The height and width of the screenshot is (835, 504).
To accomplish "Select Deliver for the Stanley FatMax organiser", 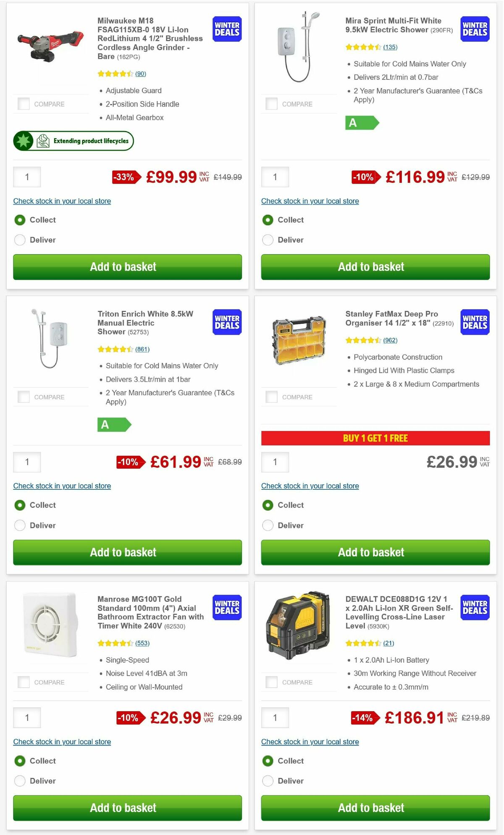I will (268, 525).
